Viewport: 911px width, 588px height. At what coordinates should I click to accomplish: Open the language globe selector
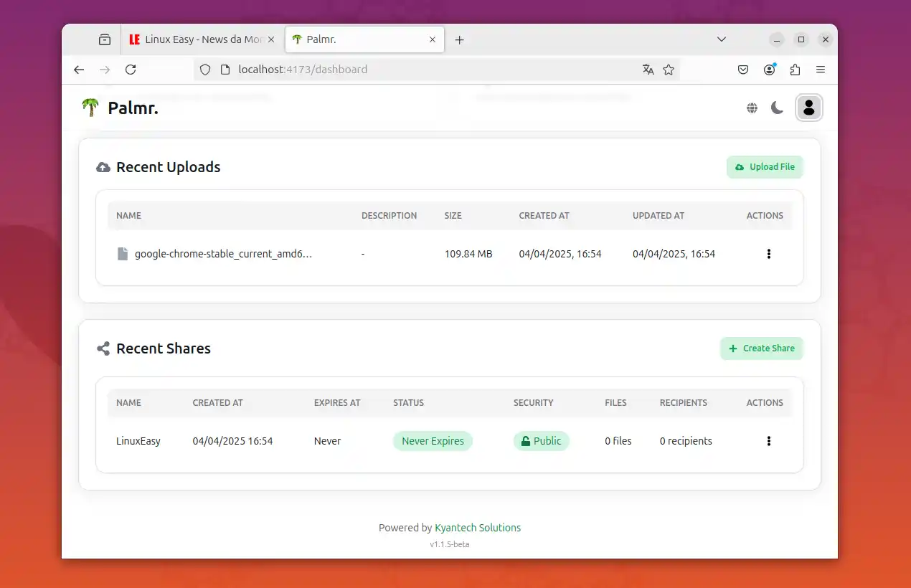(x=752, y=108)
